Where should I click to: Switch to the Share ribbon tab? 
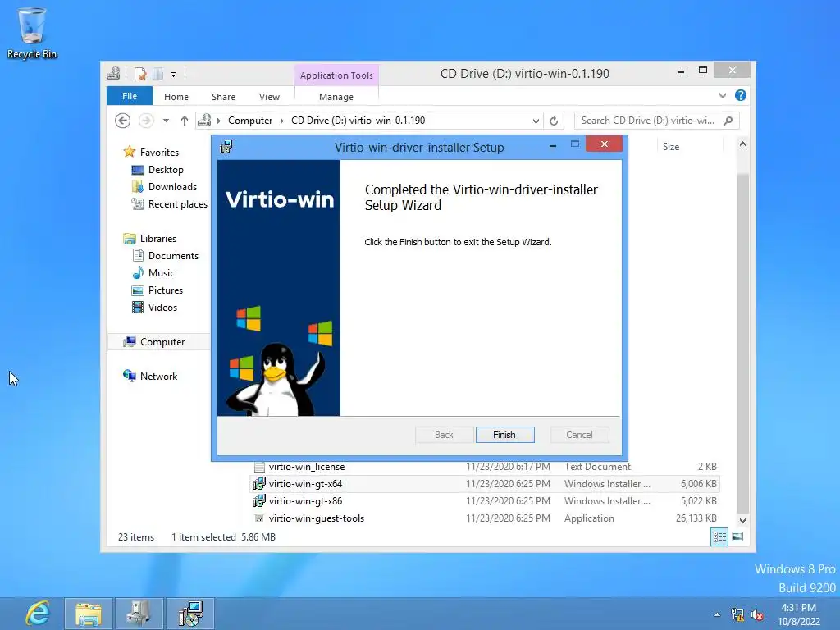point(223,97)
